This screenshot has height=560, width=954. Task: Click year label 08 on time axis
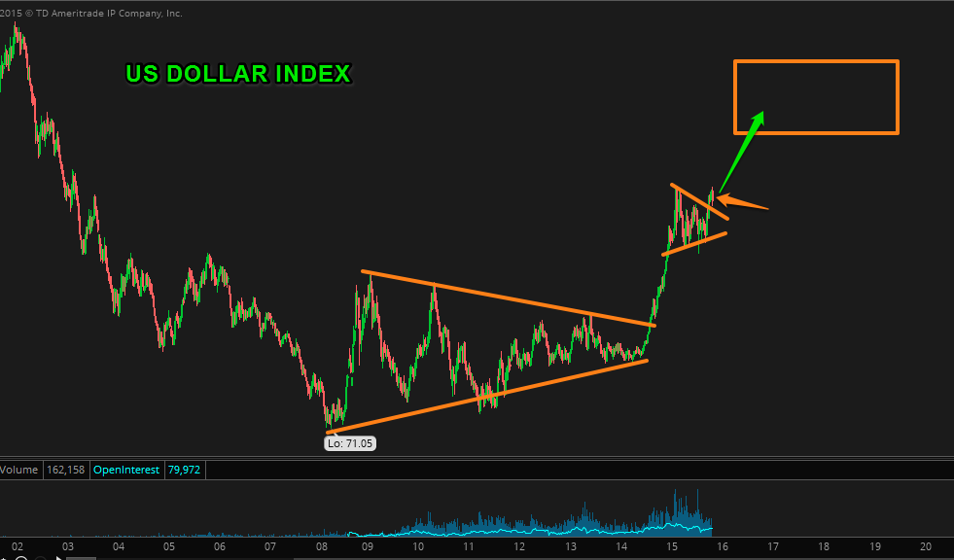[x=321, y=546]
